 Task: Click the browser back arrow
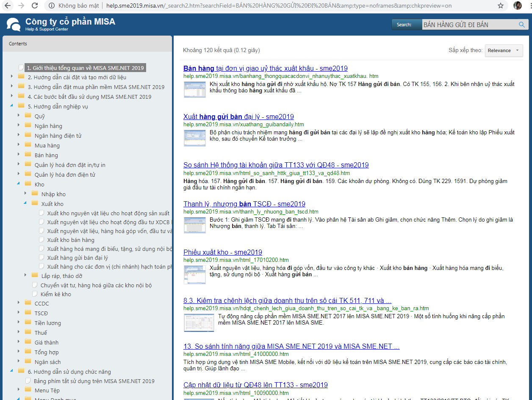[7, 6]
